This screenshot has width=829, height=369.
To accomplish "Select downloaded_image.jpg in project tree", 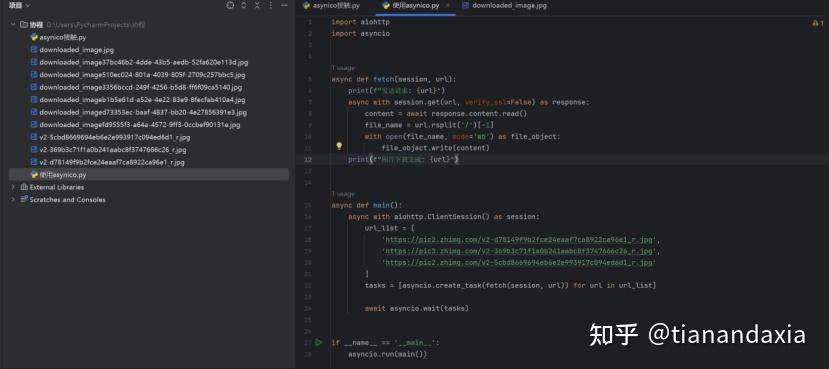I will pyautogui.click(x=76, y=50).
